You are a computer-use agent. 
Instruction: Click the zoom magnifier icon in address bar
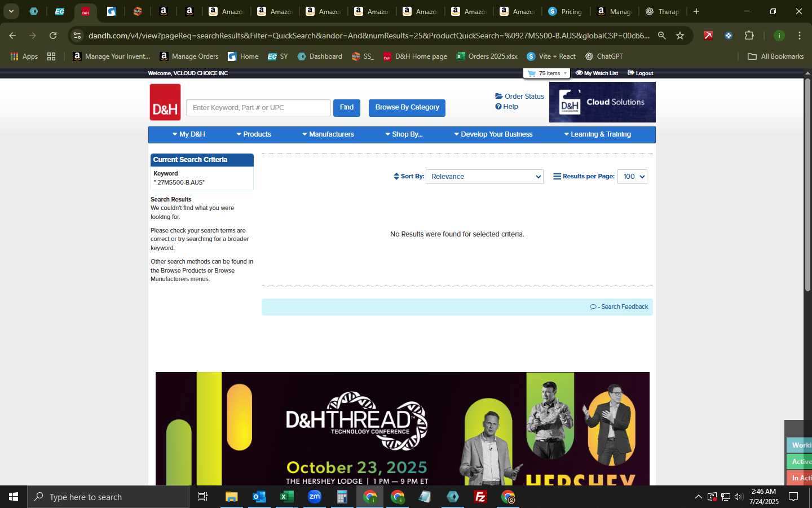pos(662,36)
